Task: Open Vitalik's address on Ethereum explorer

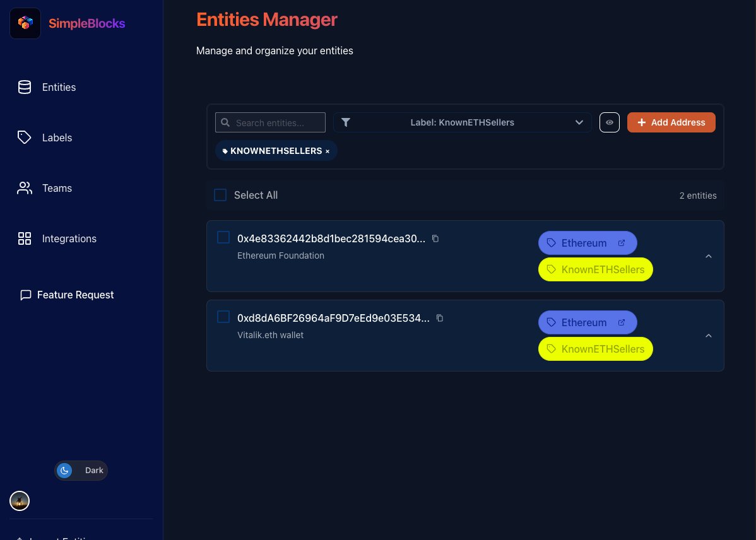Action: pos(622,322)
